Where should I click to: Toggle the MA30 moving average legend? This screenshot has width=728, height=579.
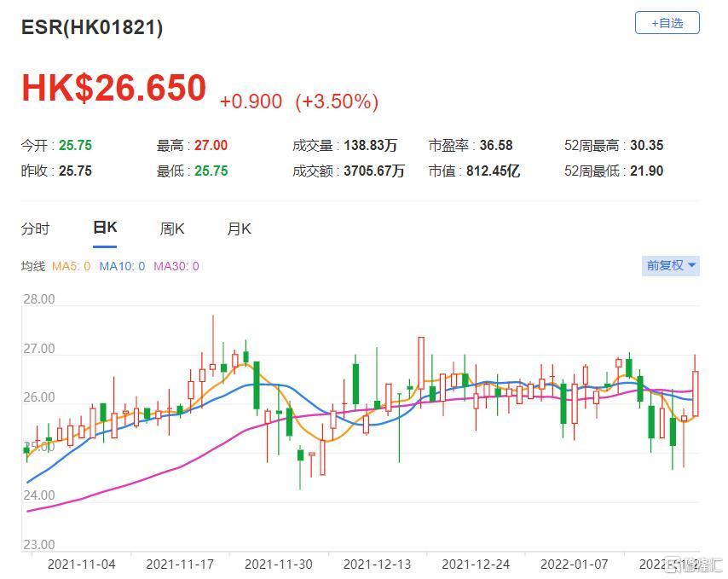tap(176, 266)
